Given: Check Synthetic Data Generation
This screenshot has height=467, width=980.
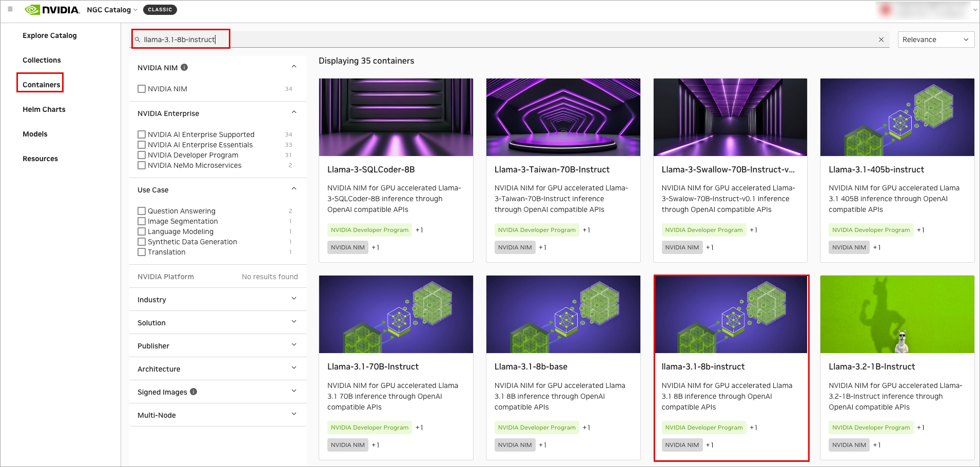Looking at the screenshot, I should tap(142, 242).
